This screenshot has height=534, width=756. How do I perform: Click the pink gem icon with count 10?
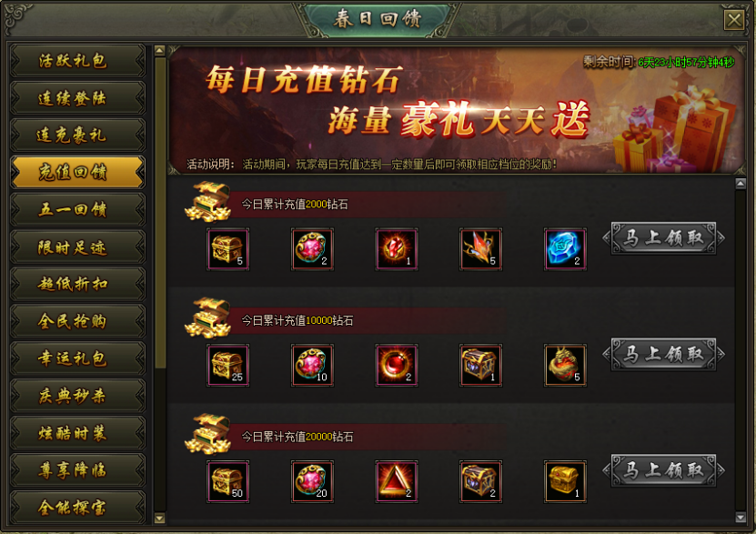pyautogui.click(x=312, y=366)
